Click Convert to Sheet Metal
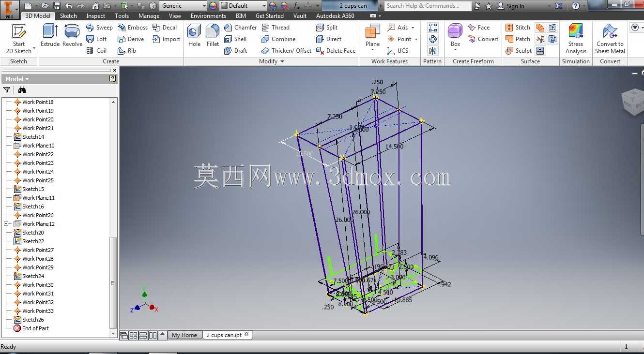This screenshot has width=644, height=354. point(610,39)
